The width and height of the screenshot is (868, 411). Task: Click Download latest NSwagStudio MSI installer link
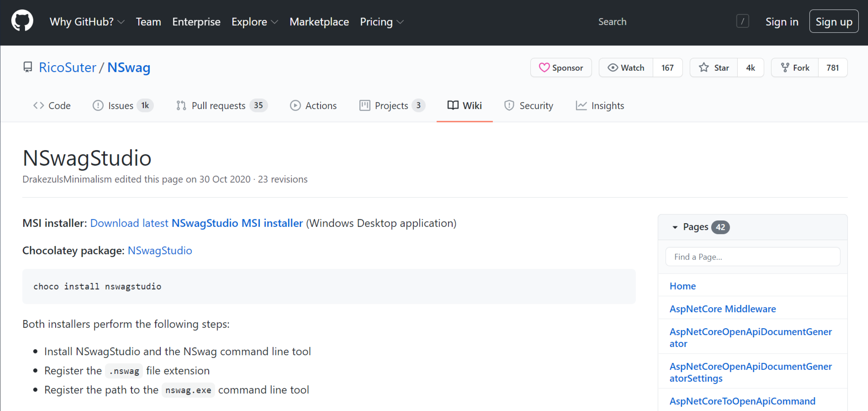click(196, 223)
